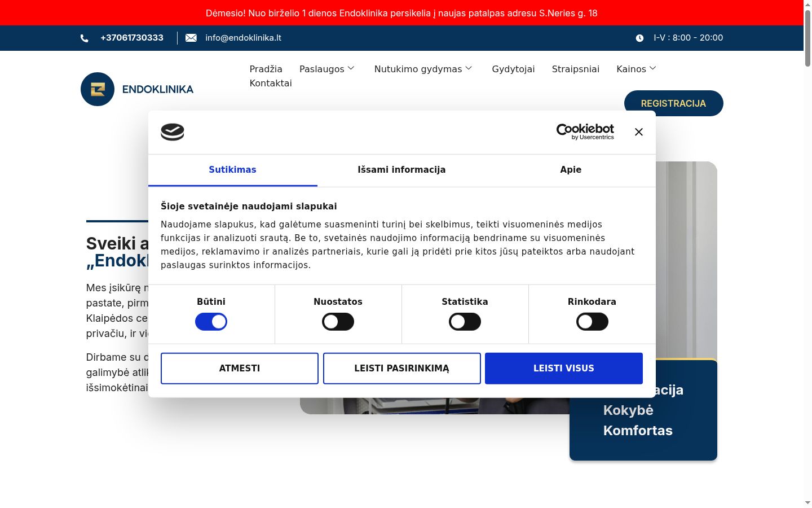812x508 pixels.
Task: Enable the Rinkodara cookies switch
Action: click(x=592, y=322)
